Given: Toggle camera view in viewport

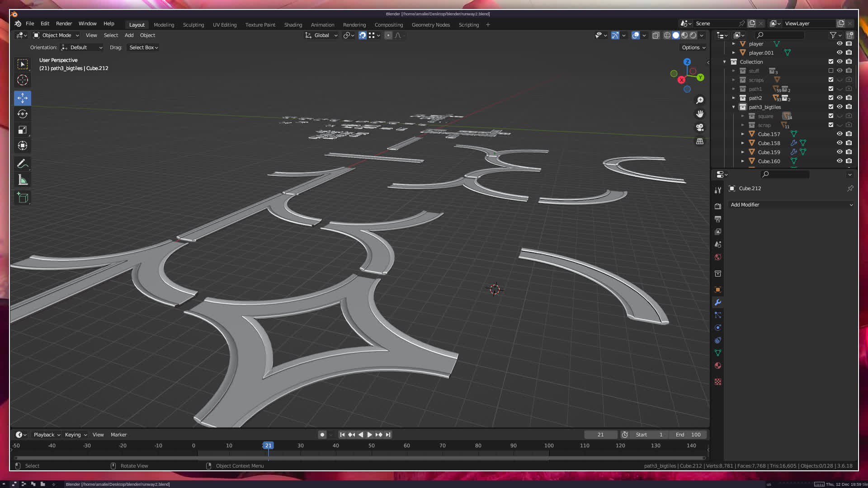Looking at the screenshot, I should (700, 127).
